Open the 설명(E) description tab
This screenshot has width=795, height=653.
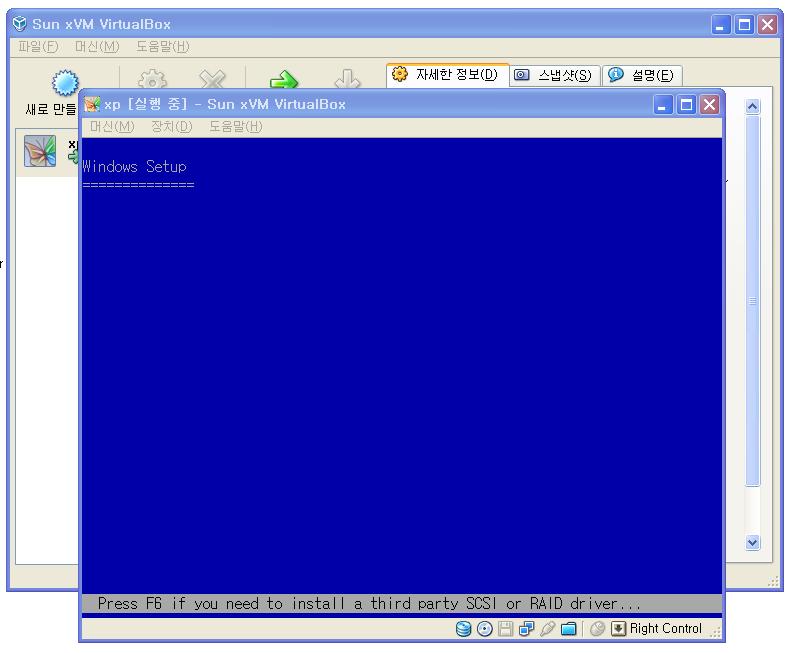point(642,76)
